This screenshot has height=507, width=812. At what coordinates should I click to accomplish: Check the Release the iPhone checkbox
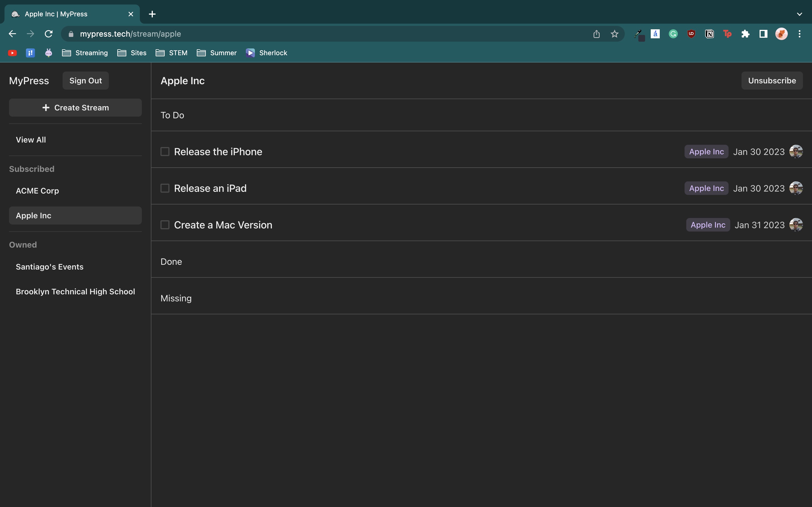[x=165, y=152]
